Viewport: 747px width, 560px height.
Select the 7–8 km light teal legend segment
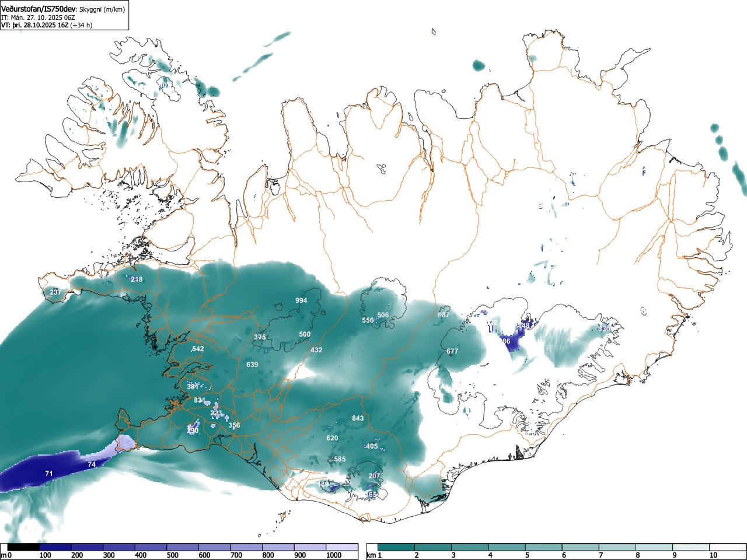coord(618,547)
